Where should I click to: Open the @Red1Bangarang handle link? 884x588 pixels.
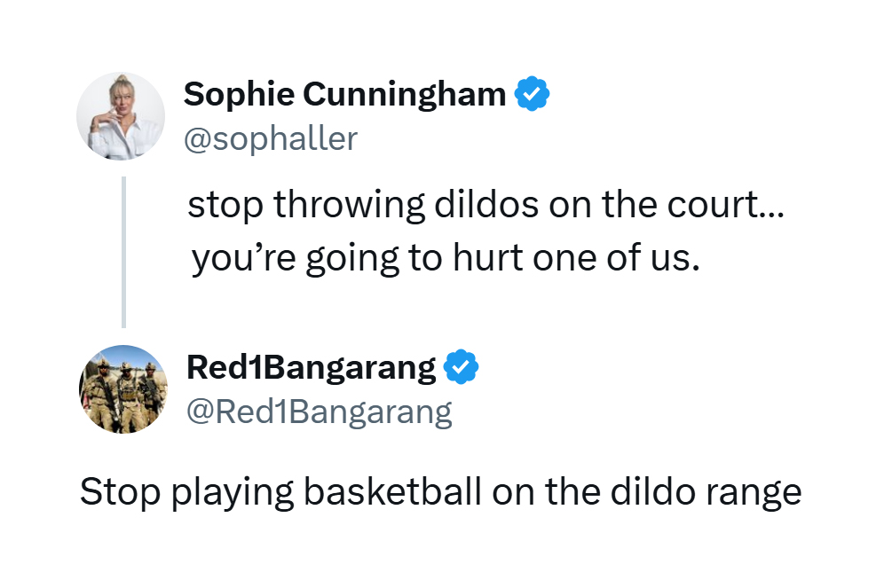tap(320, 412)
